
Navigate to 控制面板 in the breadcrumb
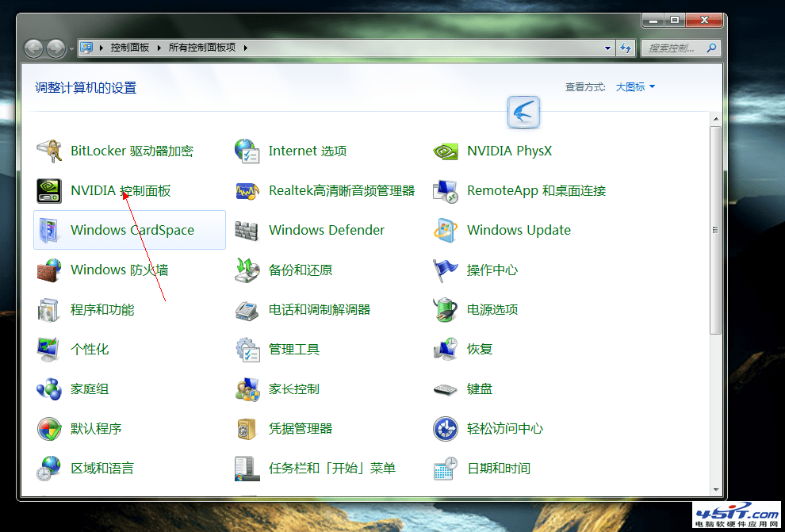pos(130,48)
